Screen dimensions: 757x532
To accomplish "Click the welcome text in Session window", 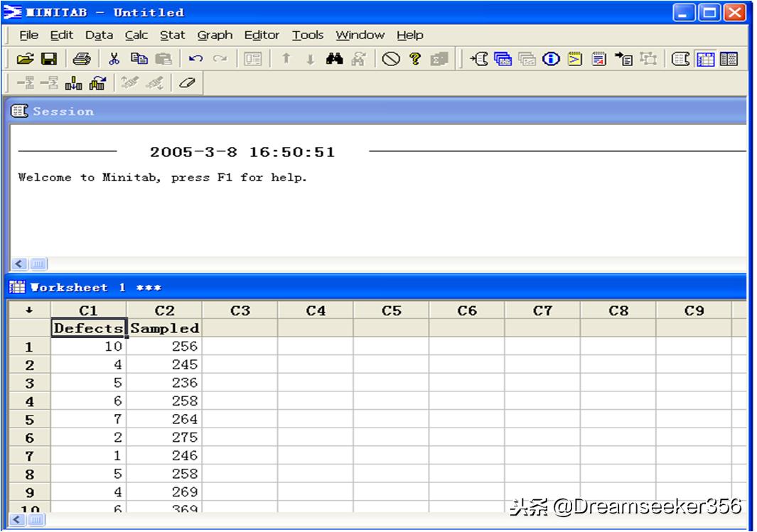I will click(x=162, y=178).
